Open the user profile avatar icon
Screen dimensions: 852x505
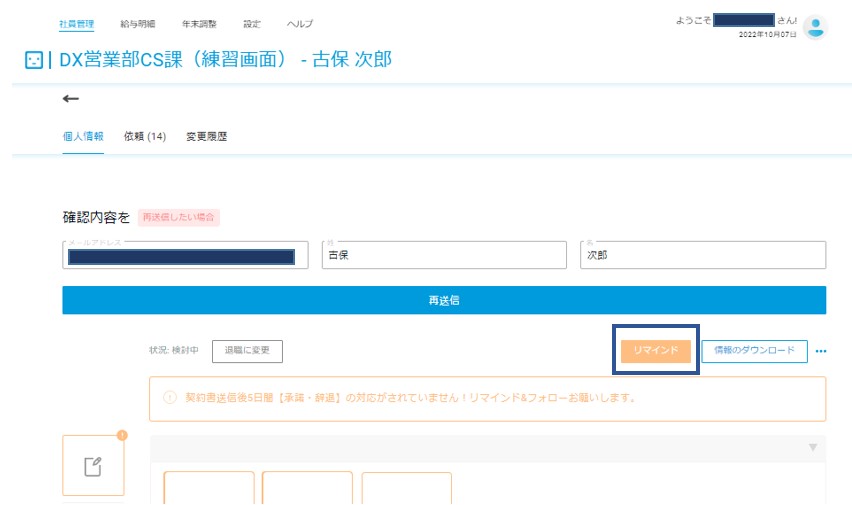[x=815, y=27]
